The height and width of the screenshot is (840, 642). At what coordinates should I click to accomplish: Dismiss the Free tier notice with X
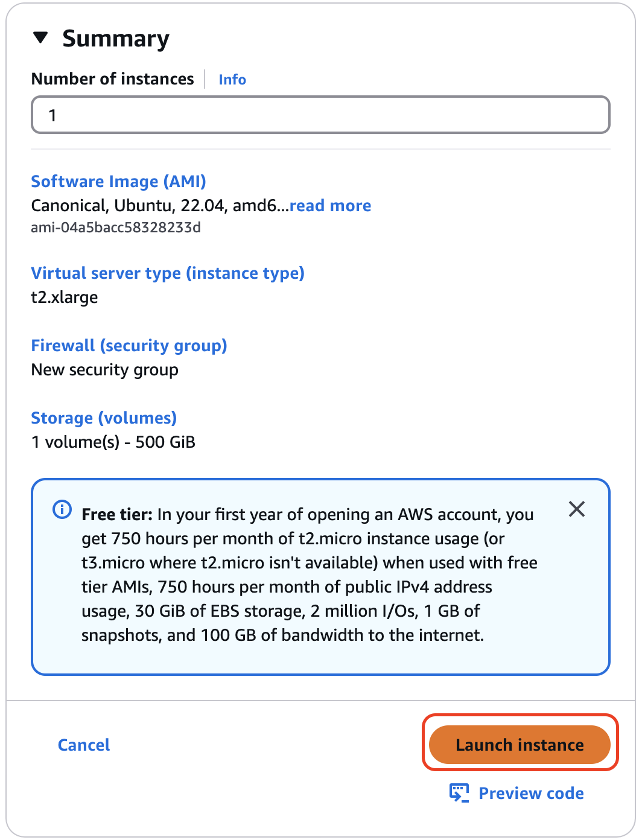(x=577, y=509)
